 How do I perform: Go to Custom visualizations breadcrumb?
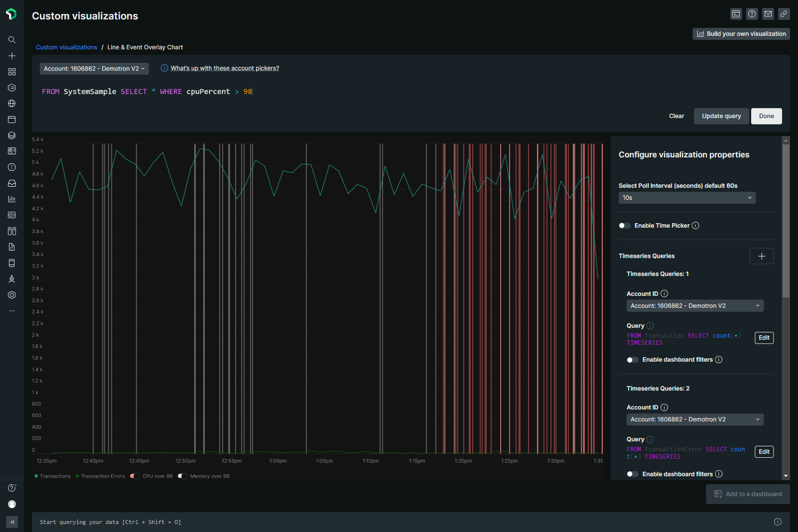[66, 47]
